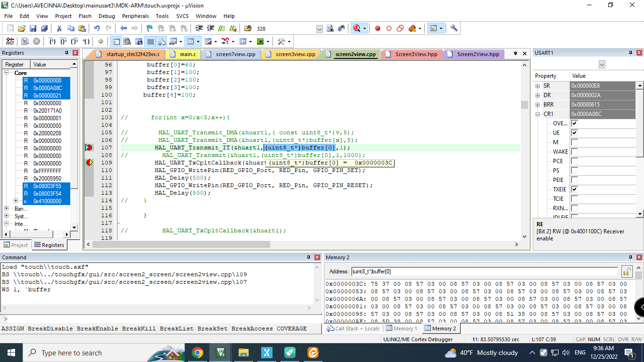Comment selection icon
The width and height of the screenshot is (644, 362).
(222, 28)
